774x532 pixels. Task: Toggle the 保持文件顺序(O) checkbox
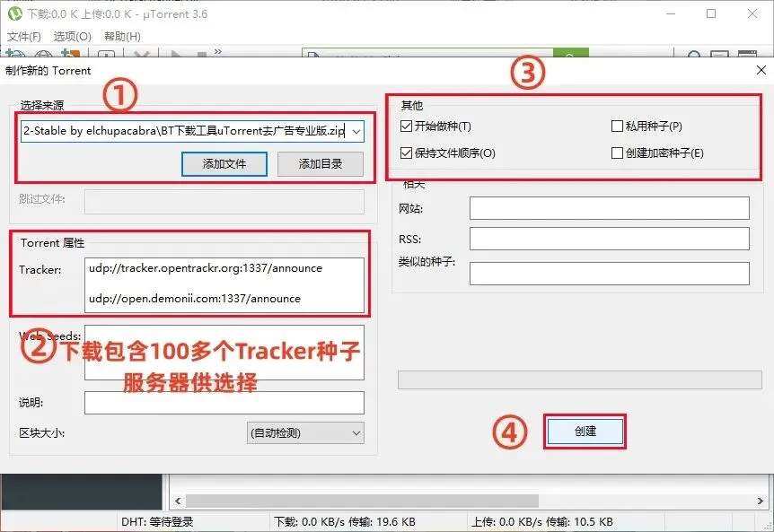[406, 153]
